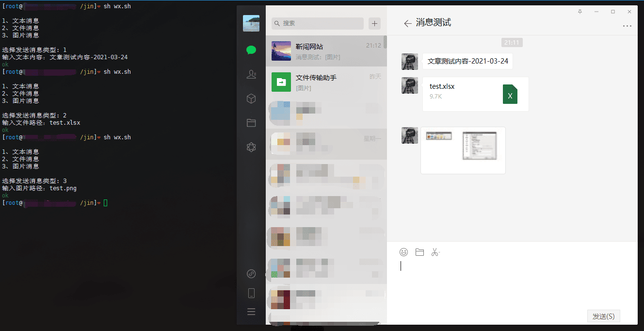Open the contacts icon in sidebar

click(x=251, y=74)
